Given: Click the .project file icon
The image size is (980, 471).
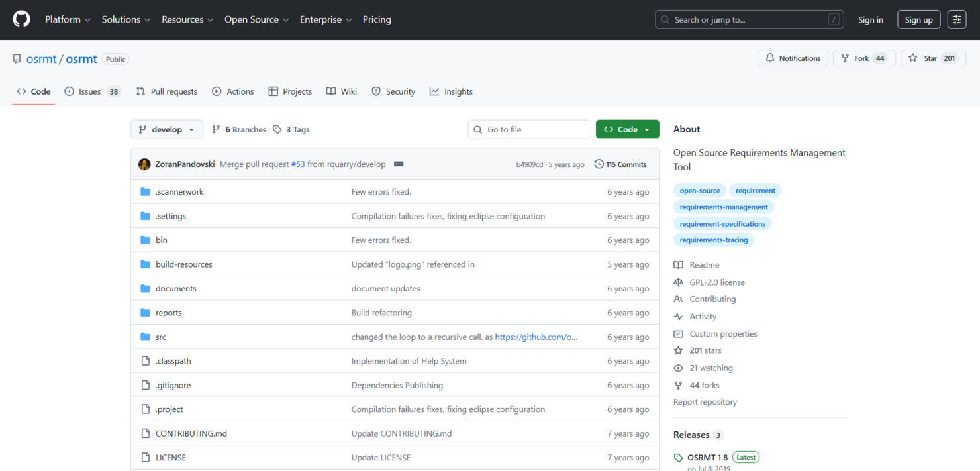Looking at the screenshot, I should point(146,409).
